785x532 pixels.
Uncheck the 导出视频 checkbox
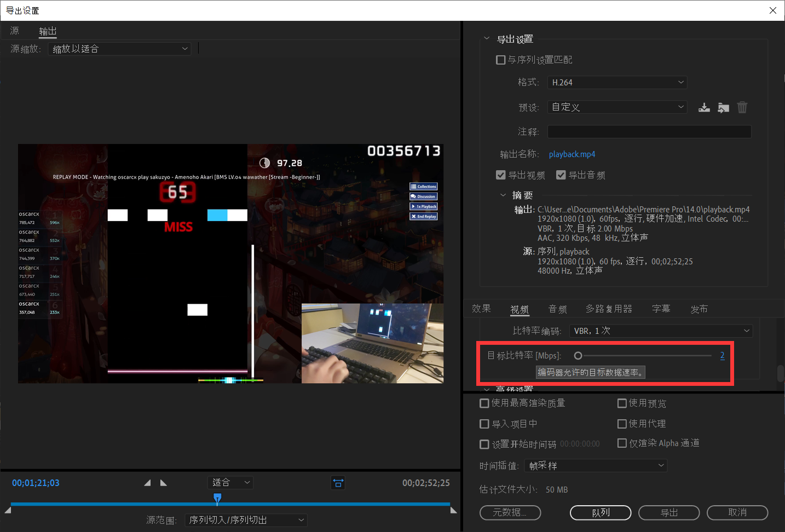pos(500,175)
